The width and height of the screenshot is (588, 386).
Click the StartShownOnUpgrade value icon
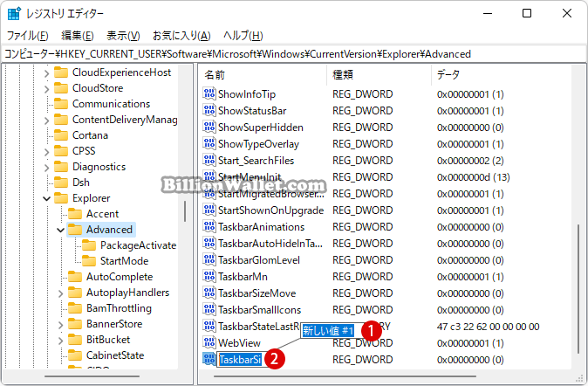(209, 210)
